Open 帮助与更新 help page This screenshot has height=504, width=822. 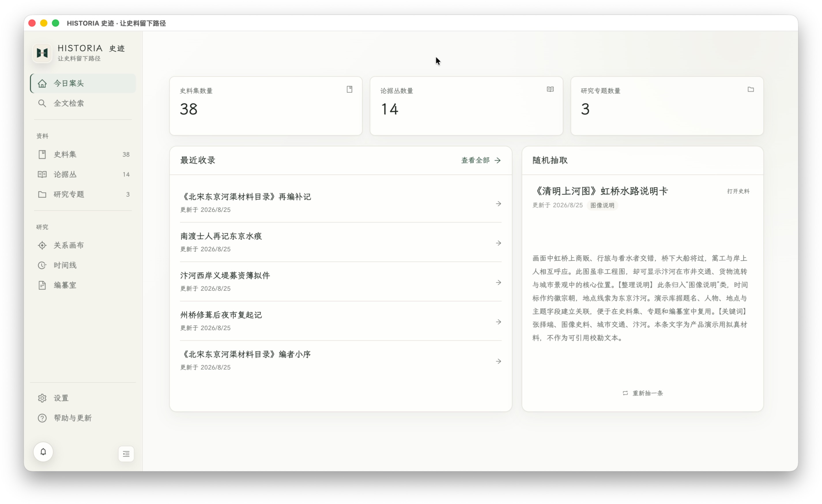point(83,418)
